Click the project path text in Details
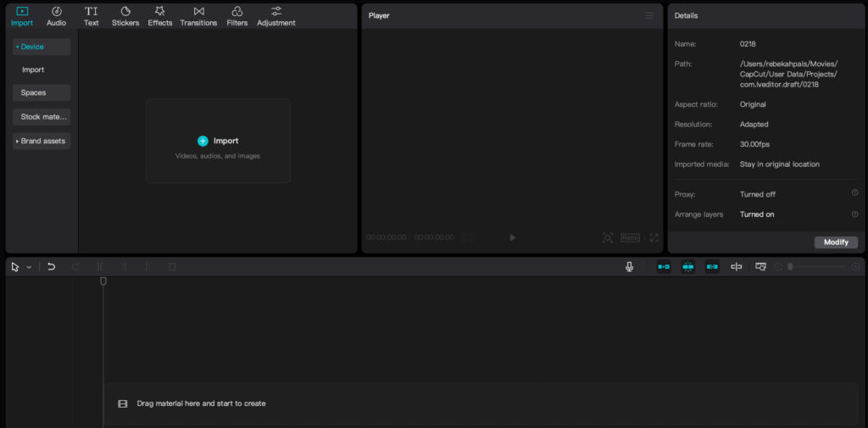868x428 pixels. (789, 75)
